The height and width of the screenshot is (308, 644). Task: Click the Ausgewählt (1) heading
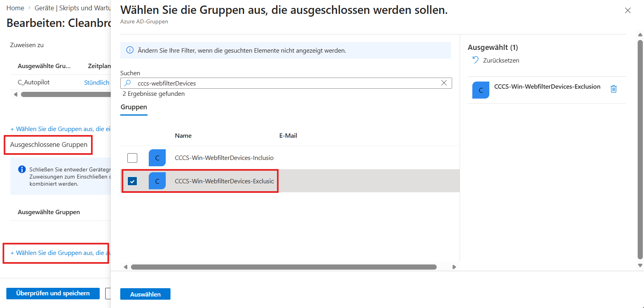[493, 48]
